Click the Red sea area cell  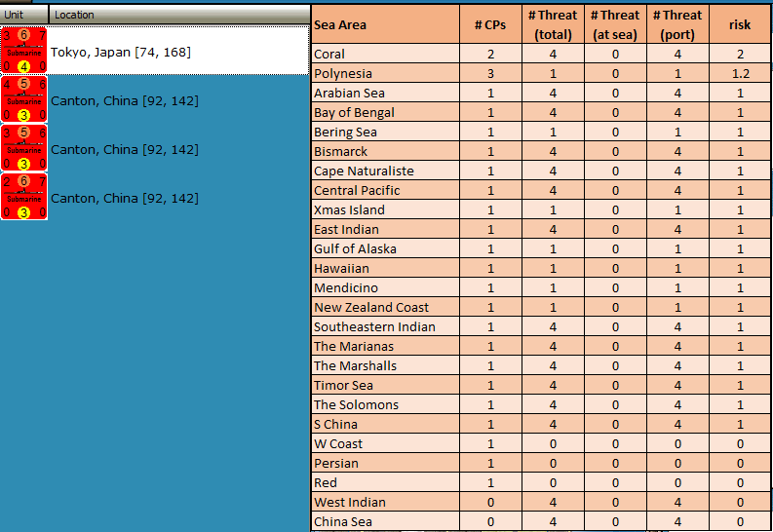pos(385,482)
